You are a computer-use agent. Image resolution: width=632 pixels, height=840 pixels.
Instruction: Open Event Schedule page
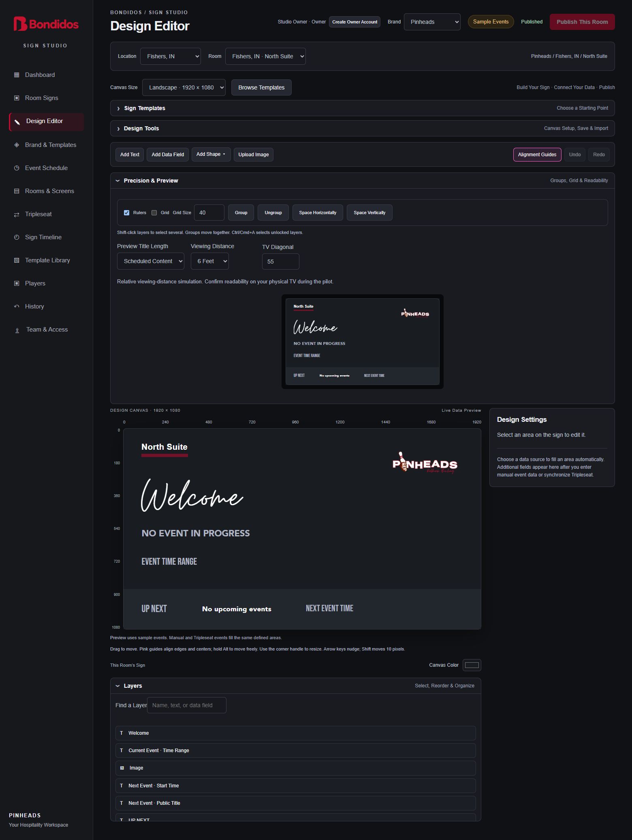pos(46,168)
